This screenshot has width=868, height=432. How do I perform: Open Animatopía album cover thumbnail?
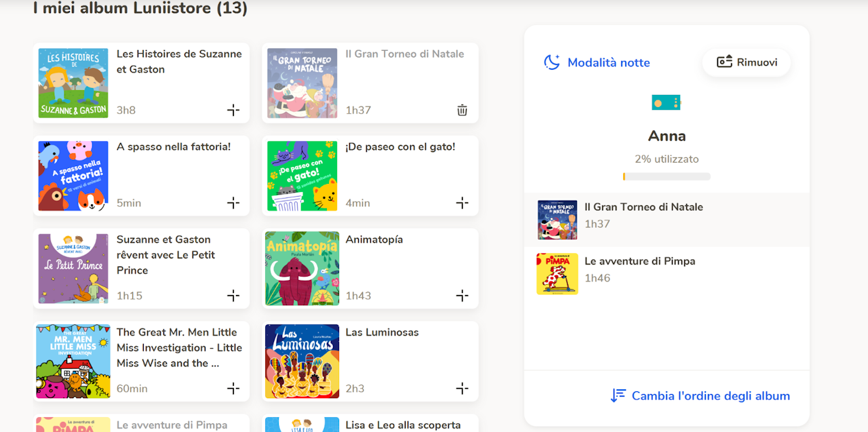click(x=302, y=269)
